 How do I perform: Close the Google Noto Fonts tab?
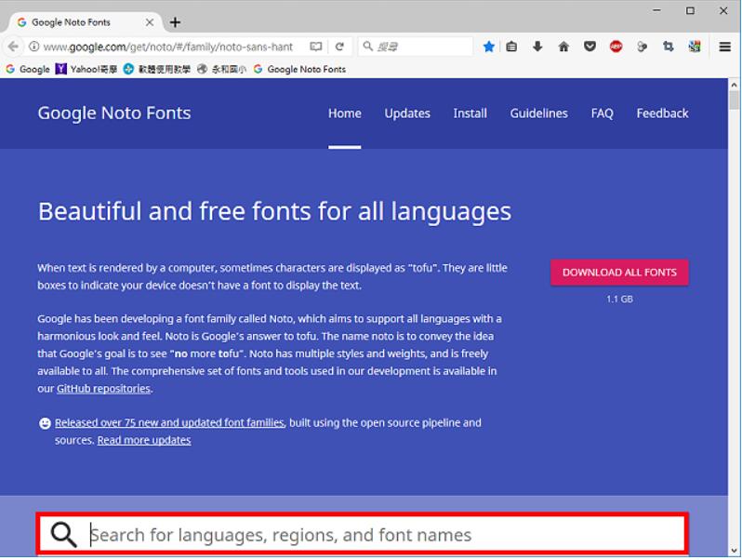[150, 22]
